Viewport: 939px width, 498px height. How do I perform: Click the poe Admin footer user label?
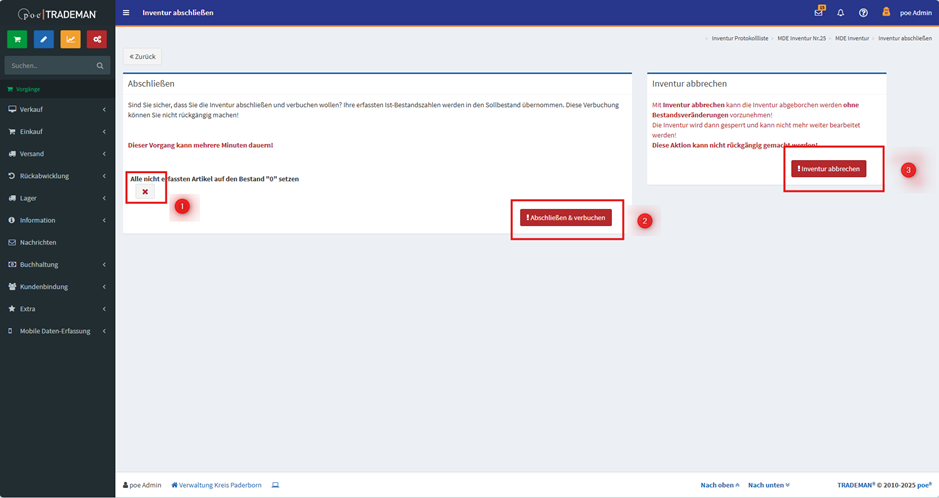tap(142, 485)
